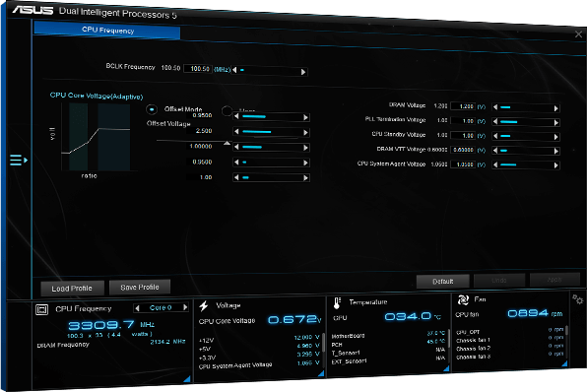Click the Fan panel fan icon

pos(463,299)
